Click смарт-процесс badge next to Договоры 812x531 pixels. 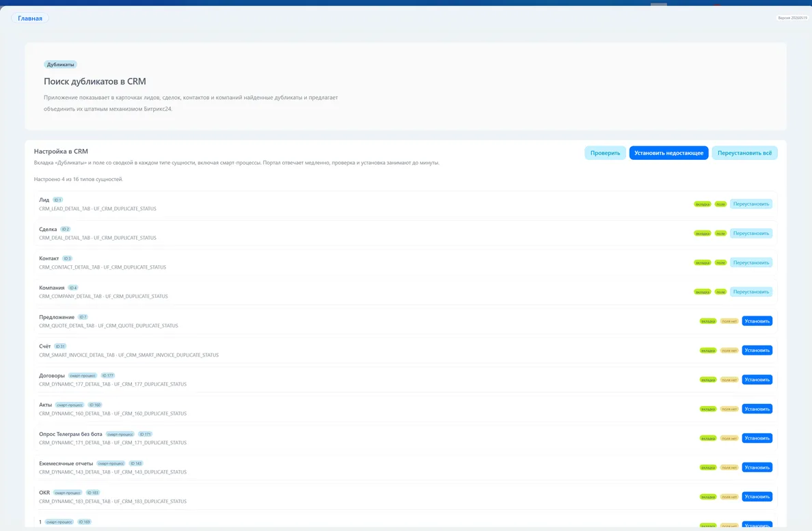tap(82, 376)
